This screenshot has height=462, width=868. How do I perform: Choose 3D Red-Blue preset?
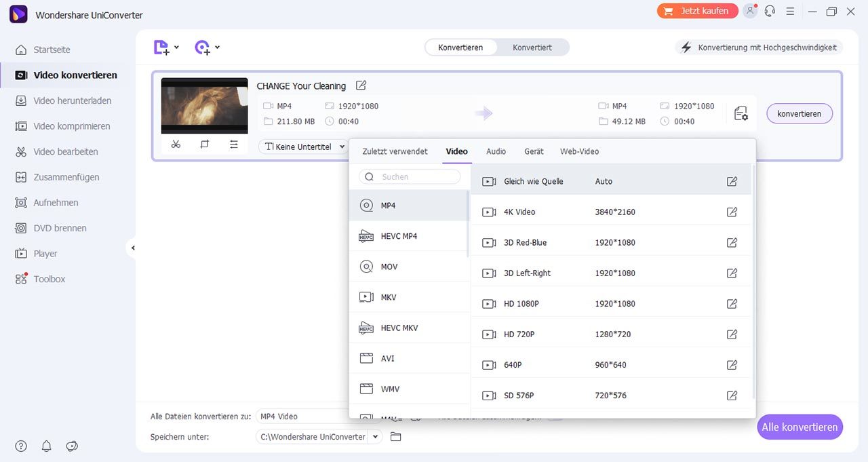tap(610, 242)
